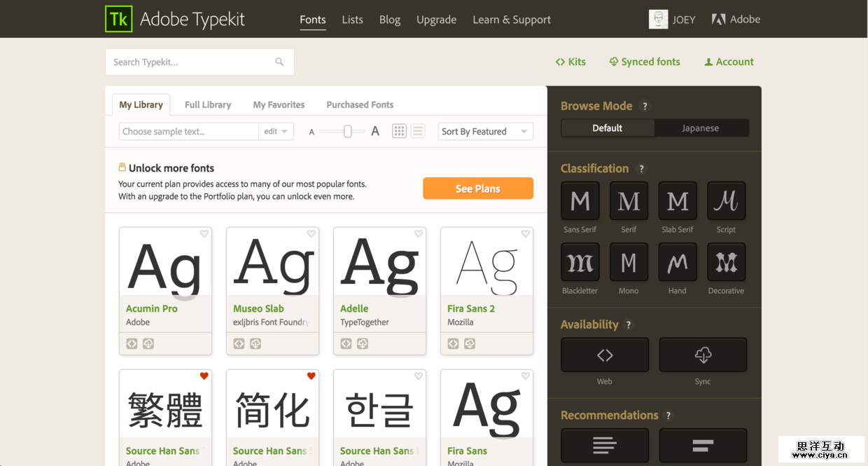Open the Sort By Featured dropdown
Screen dimensions: 868x466
click(485, 131)
